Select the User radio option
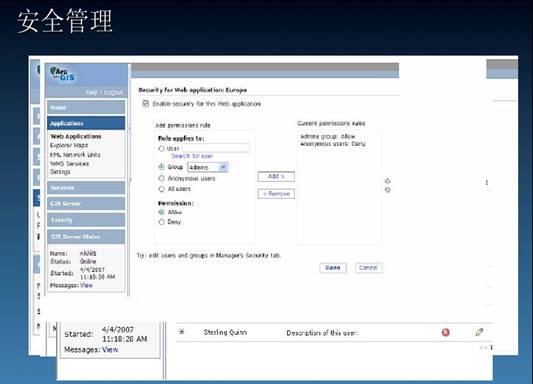 coord(161,149)
